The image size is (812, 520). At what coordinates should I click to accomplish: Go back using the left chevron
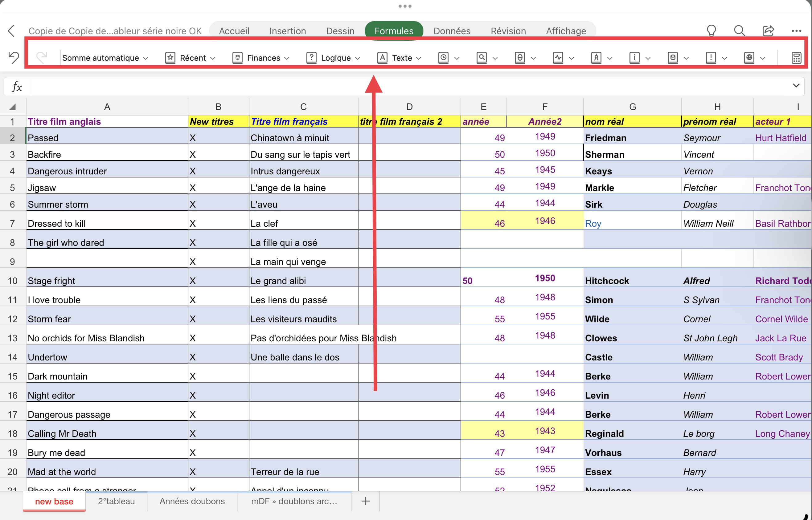pyautogui.click(x=11, y=31)
